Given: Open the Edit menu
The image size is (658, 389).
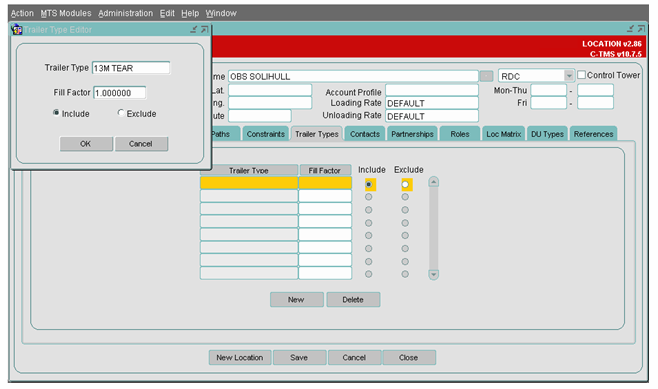Looking at the screenshot, I should 167,13.
